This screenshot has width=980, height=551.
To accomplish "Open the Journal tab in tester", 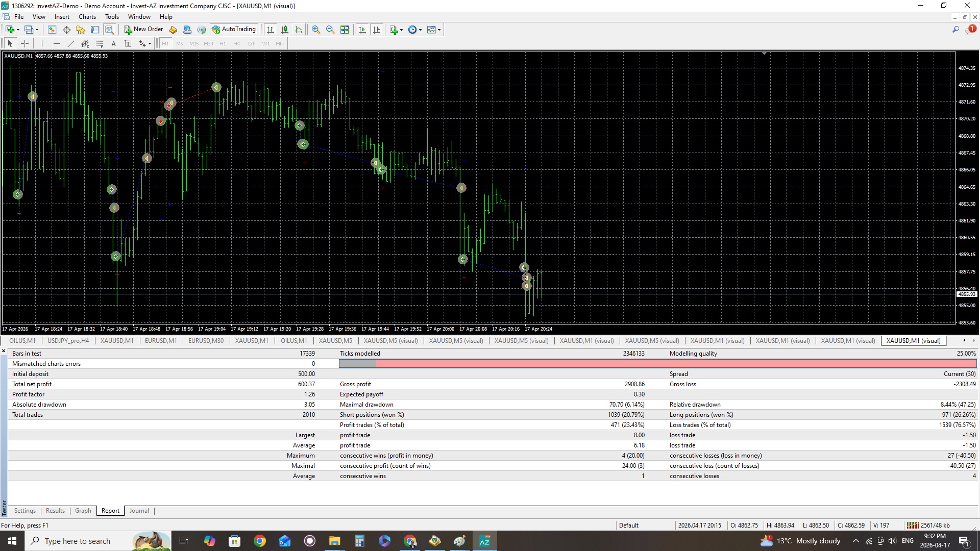I will click(x=139, y=511).
